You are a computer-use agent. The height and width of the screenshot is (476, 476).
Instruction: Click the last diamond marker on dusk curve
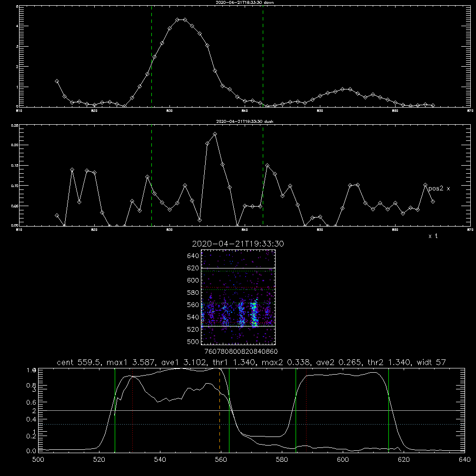pos(433,201)
